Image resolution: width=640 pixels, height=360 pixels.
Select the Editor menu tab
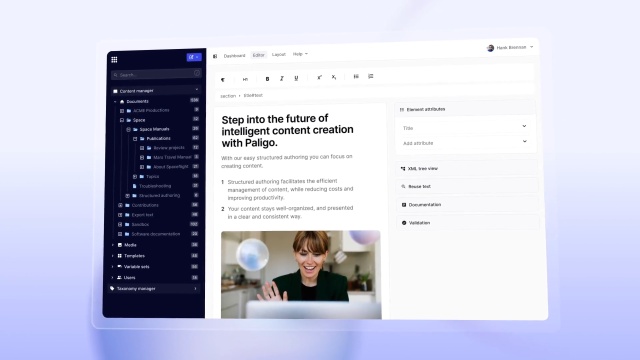tap(258, 55)
